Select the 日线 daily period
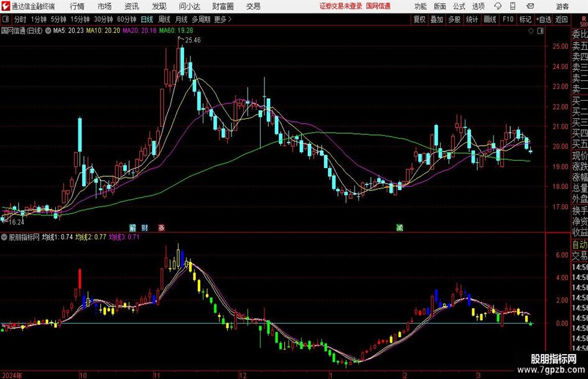Image resolution: width=588 pixels, height=379 pixels. (x=147, y=19)
